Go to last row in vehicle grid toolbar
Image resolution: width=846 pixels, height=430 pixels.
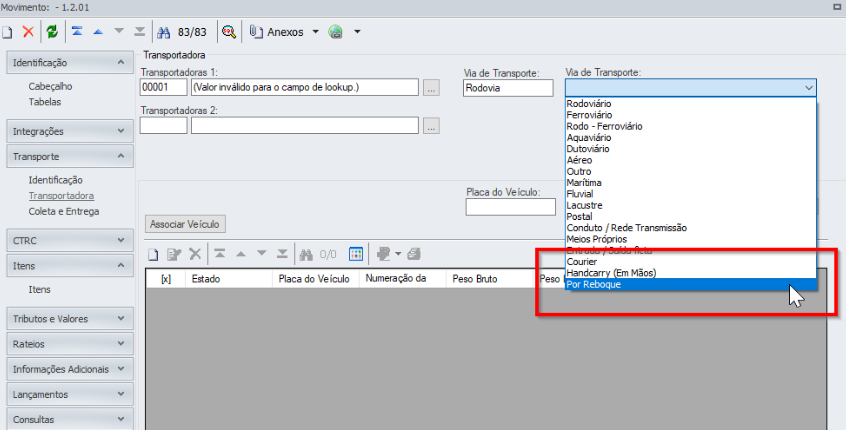pyautogui.click(x=282, y=254)
